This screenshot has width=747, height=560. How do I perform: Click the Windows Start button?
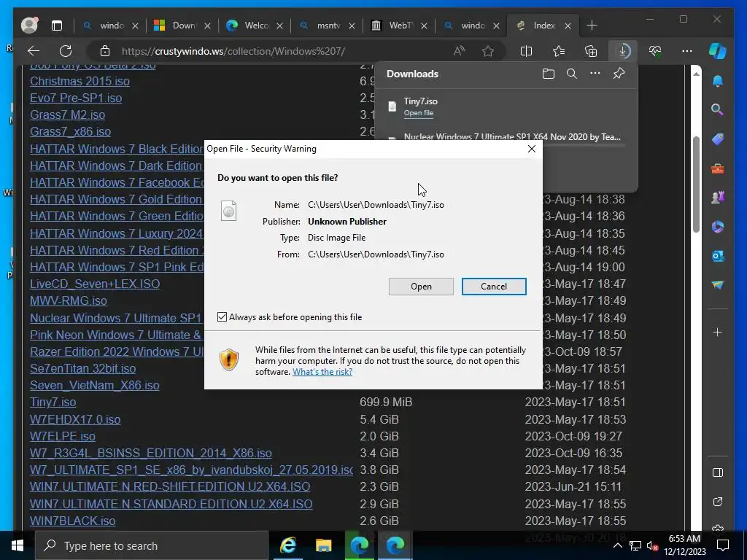18,545
